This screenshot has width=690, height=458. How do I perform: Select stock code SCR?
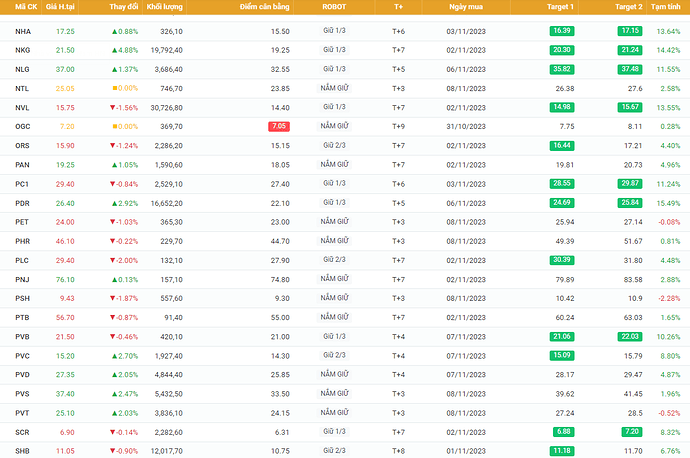[22, 432]
